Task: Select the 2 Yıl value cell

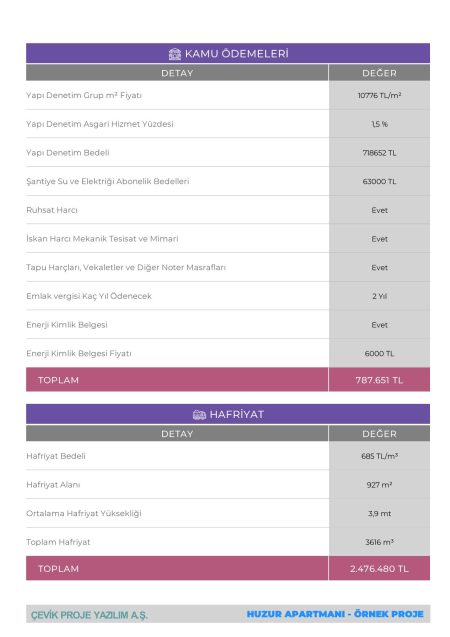Action: 379,296
